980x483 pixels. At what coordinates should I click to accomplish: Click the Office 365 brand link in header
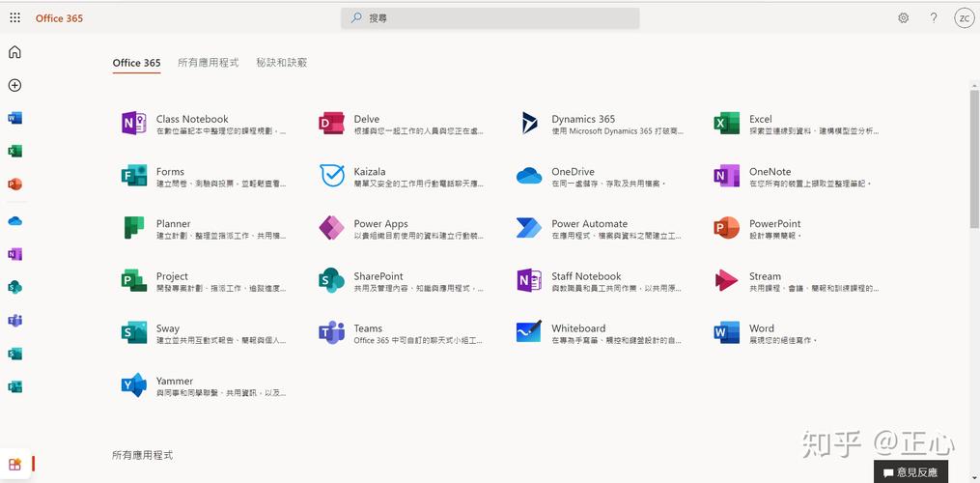[59, 18]
